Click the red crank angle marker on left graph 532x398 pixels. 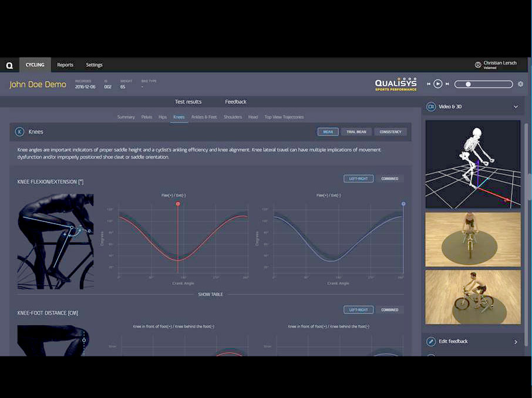[x=178, y=204]
